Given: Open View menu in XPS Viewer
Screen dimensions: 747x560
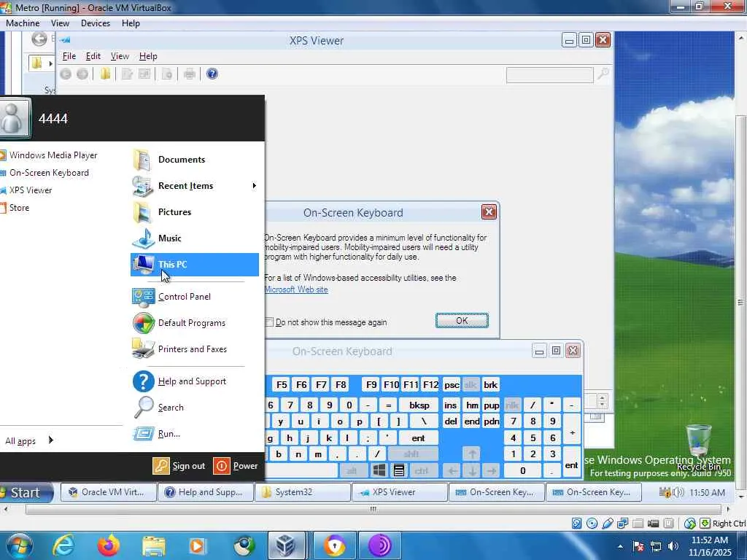Looking at the screenshot, I should coord(120,56).
